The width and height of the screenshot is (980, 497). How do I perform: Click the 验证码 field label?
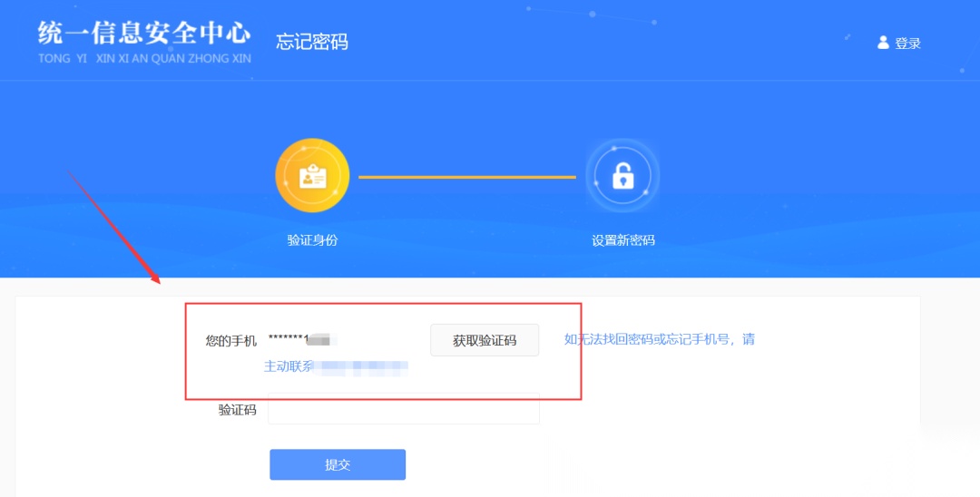[237, 410]
